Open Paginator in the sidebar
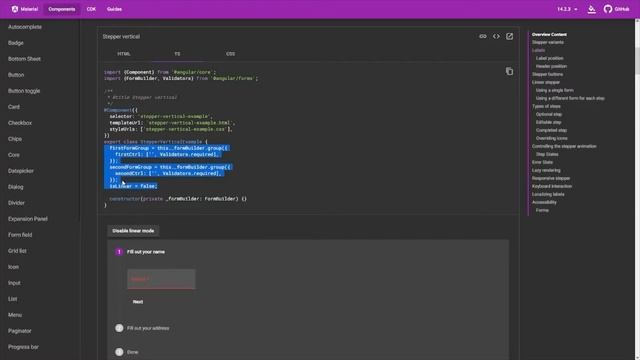640x360 pixels. (20, 331)
